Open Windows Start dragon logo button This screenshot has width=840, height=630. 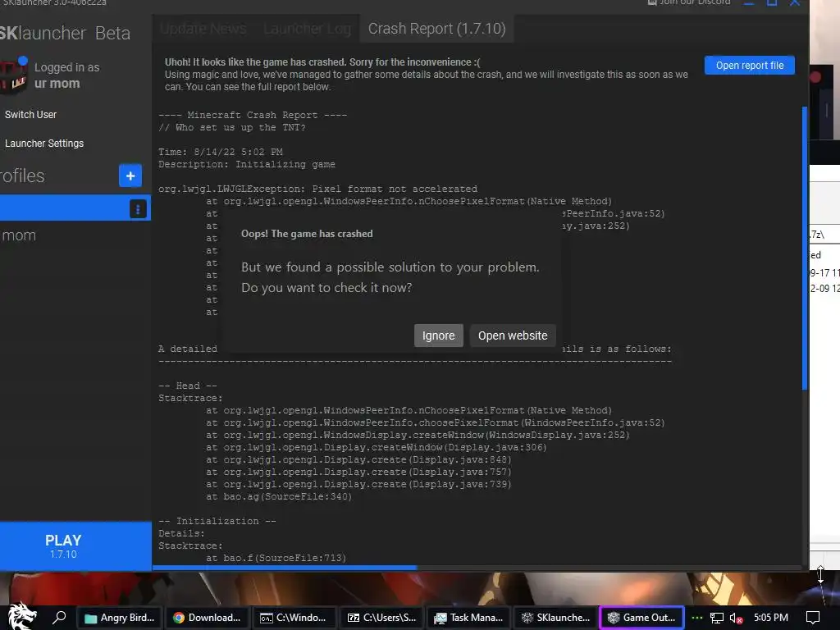[x=21, y=617]
